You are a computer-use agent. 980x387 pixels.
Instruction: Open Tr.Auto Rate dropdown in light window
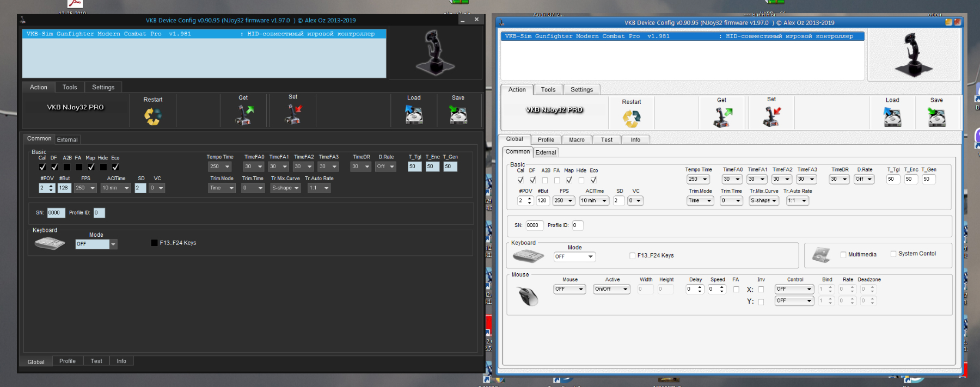[x=797, y=200]
